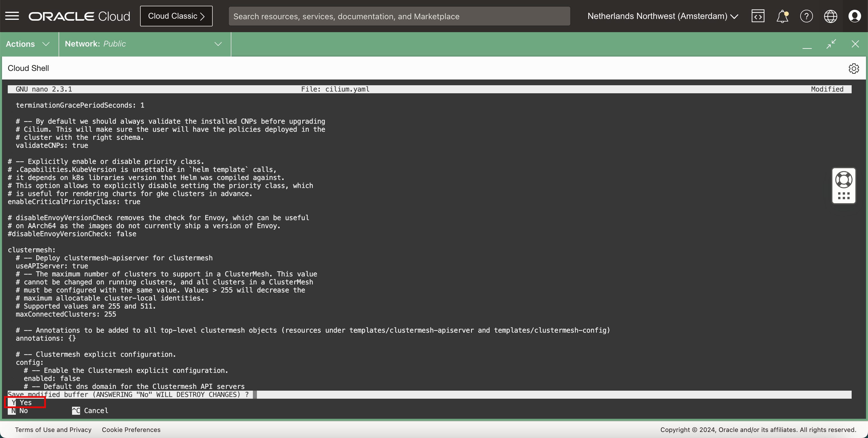Open the help question mark icon

806,16
